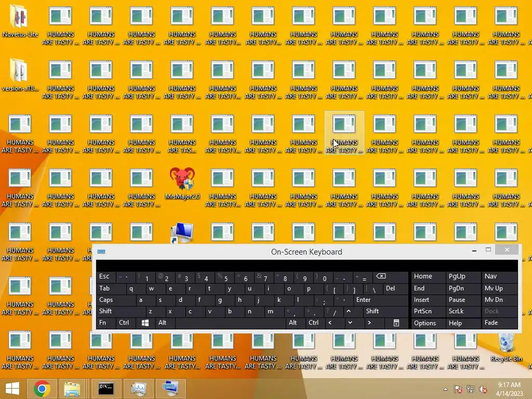The image size is (532, 399).
Task: Open File Explorer from the taskbar
Action: pyautogui.click(x=72, y=389)
